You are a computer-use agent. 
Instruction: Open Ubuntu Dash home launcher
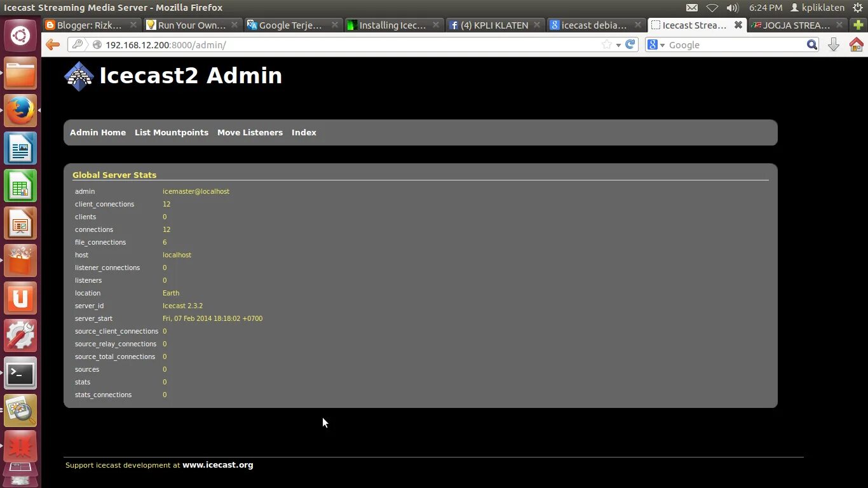20,35
